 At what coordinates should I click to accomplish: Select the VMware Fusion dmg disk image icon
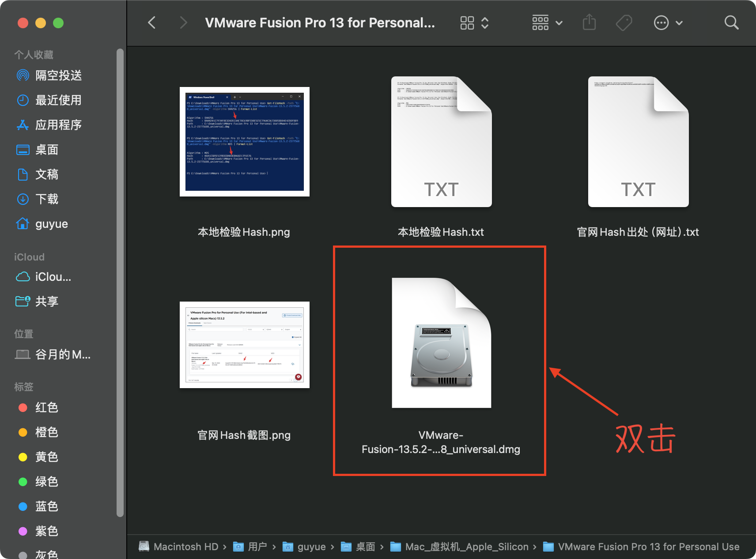coord(441,343)
